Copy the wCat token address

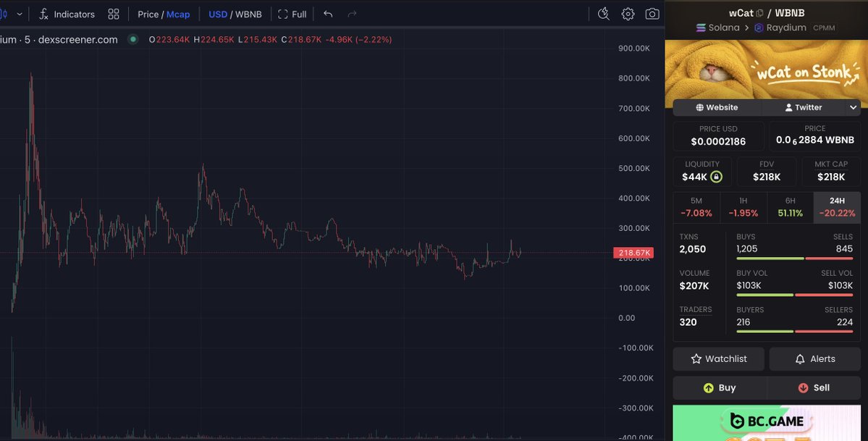(x=759, y=13)
